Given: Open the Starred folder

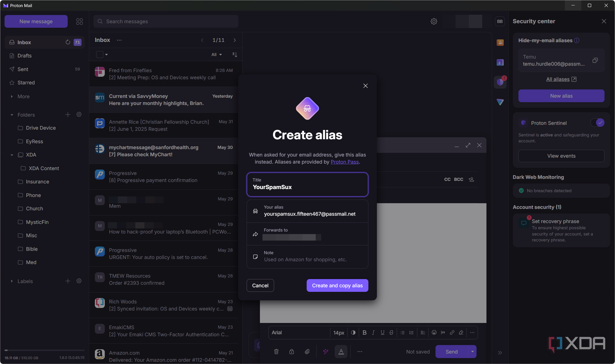Looking at the screenshot, I should [x=44, y=83].
